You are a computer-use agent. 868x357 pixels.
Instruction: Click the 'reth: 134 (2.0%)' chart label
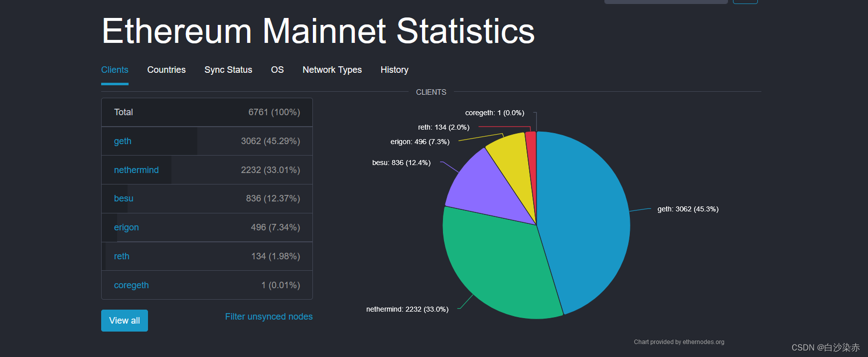(444, 127)
